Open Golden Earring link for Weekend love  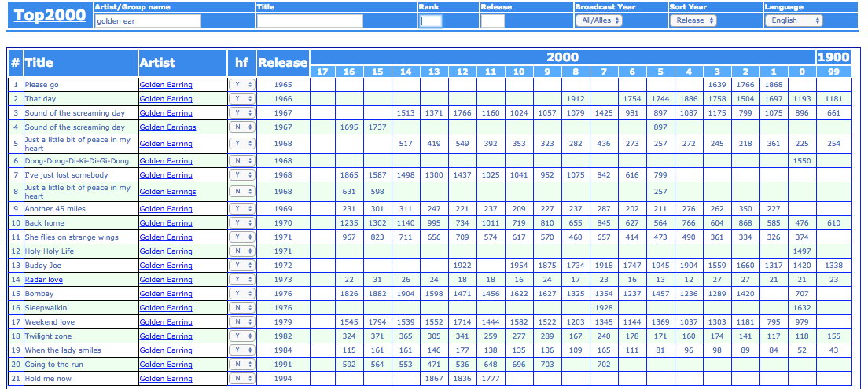coord(166,322)
